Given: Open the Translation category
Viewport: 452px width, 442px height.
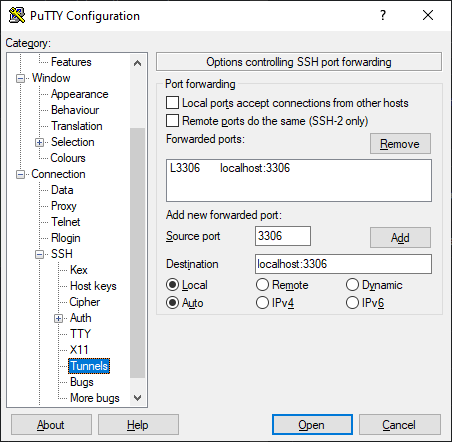Looking at the screenshot, I should (x=77, y=126).
